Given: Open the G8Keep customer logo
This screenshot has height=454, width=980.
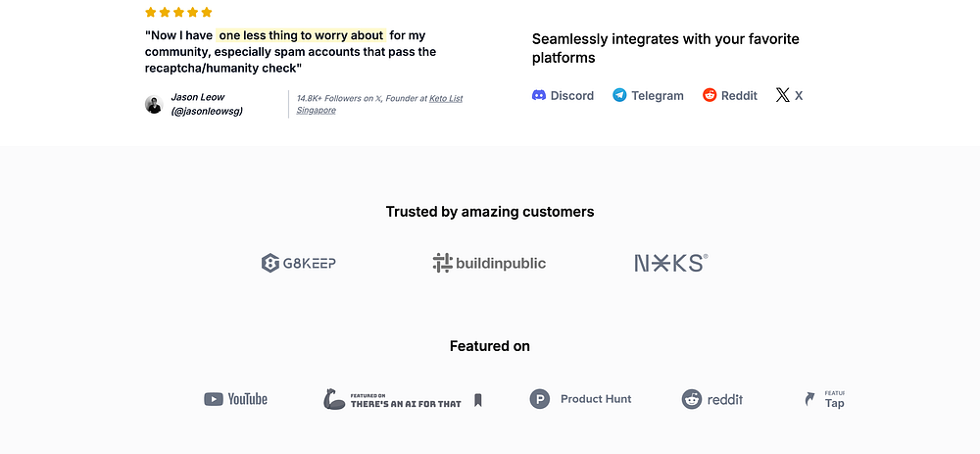Looking at the screenshot, I should (299, 263).
